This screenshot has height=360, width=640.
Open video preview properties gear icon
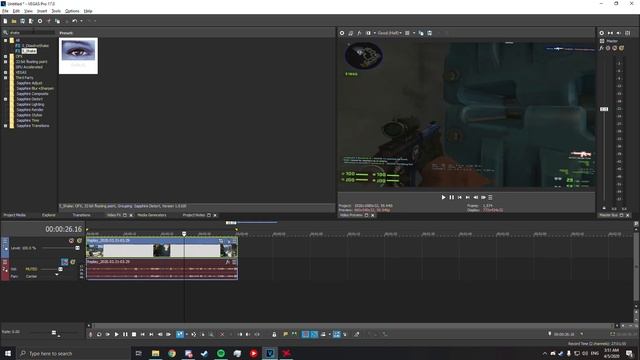[x=342, y=33]
